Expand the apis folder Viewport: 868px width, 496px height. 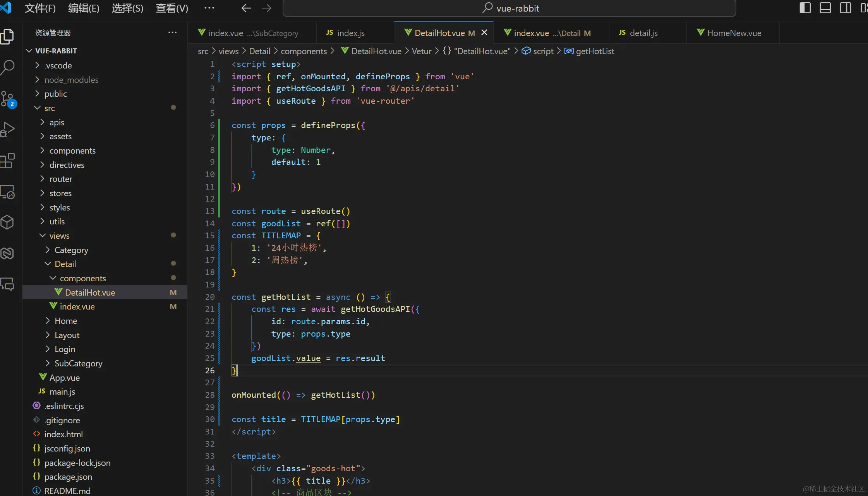[x=57, y=122]
